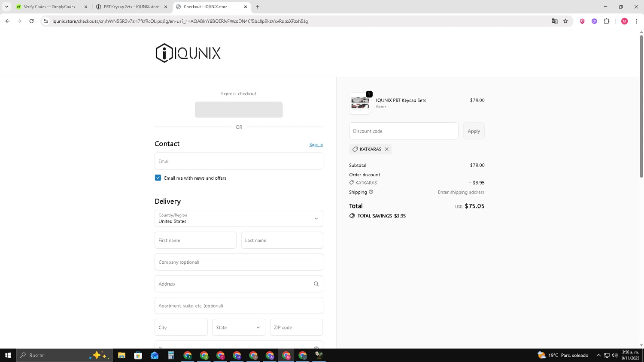The image size is (644, 362).
Task: Close the Checkout tab
Action: pos(246,7)
